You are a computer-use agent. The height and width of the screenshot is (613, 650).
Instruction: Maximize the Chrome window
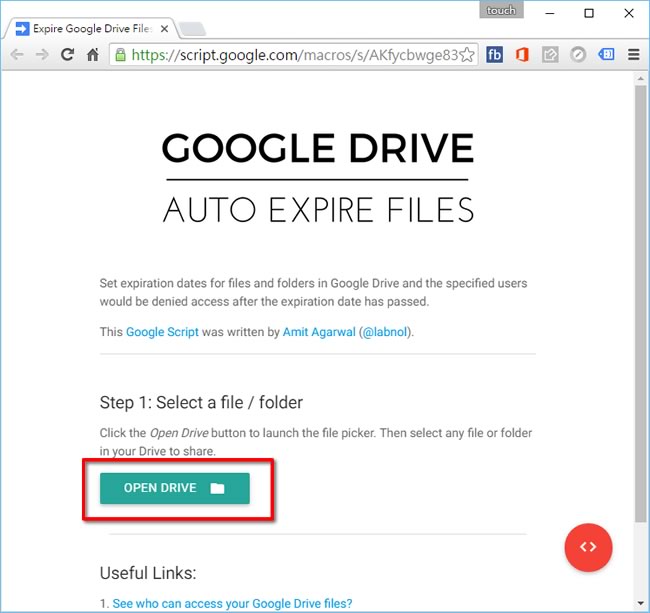(589, 13)
